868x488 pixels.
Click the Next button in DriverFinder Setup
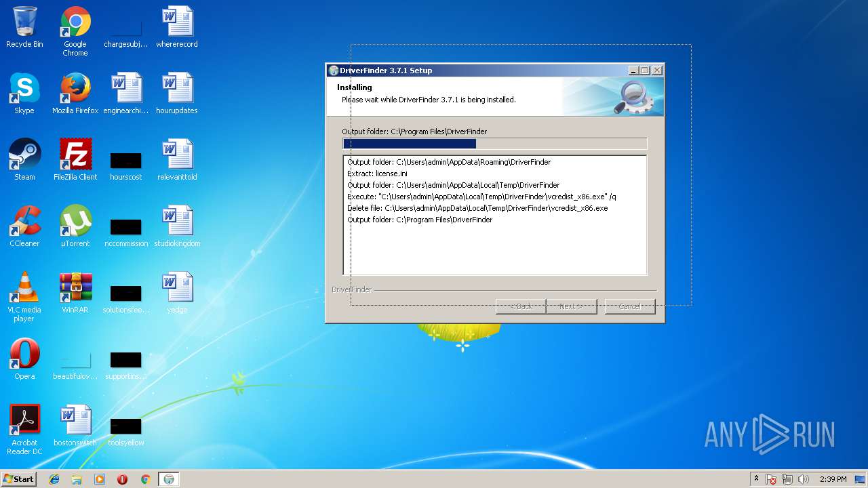(572, 306)
